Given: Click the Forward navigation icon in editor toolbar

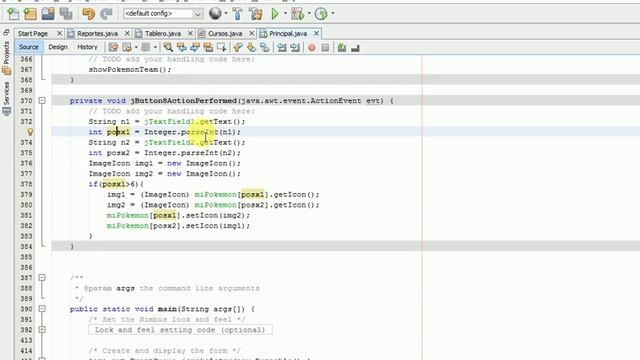Looking at the screenshot, I should (x=146, y=48).
